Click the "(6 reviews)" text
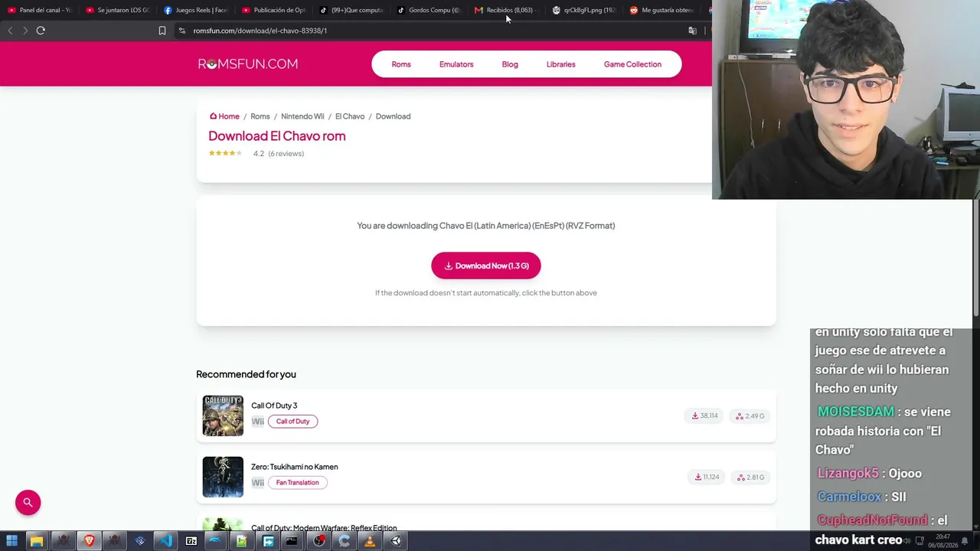This screenshot has width=980, height=551. point(286,154)
